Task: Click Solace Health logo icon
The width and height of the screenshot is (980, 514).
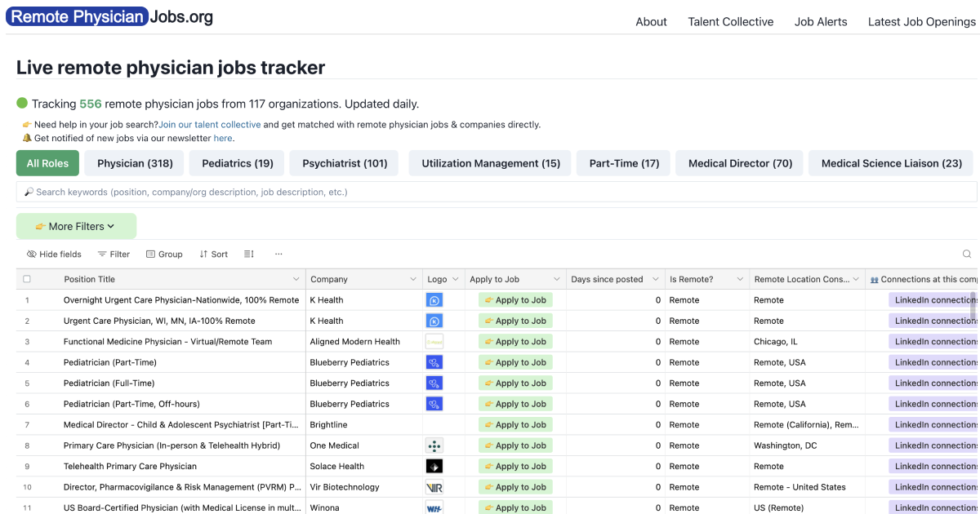Action: click(434, 467)
